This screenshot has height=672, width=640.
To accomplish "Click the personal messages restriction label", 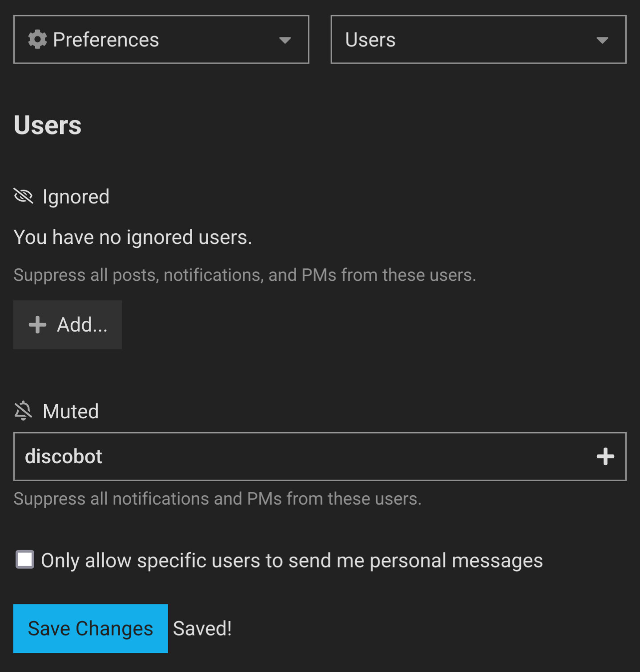I will 292,561.
